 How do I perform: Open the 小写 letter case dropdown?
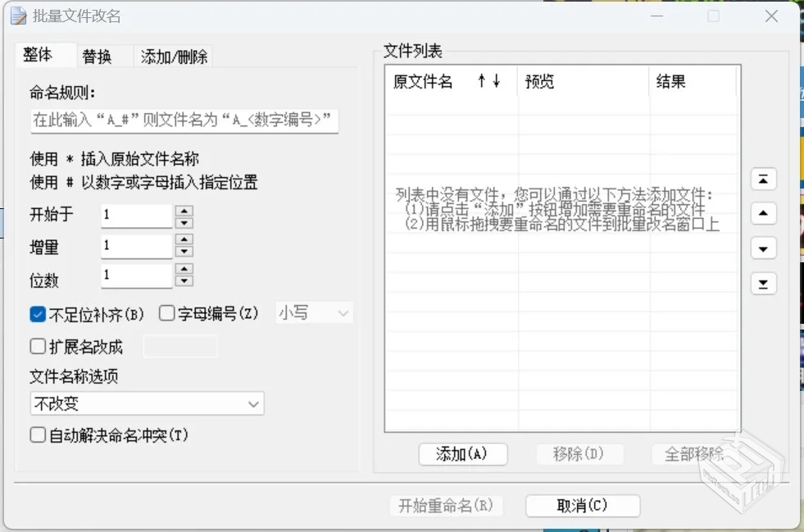(313, 312)
